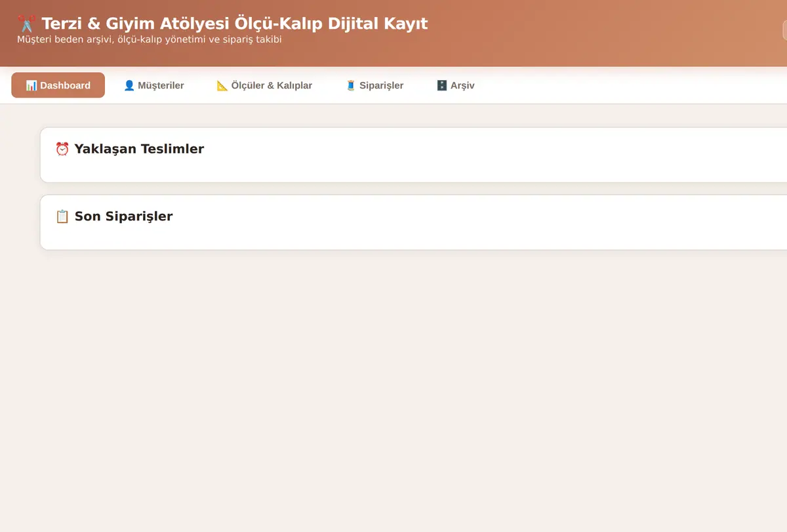Open the Ölçüler & Kalıplar tab

264,85
